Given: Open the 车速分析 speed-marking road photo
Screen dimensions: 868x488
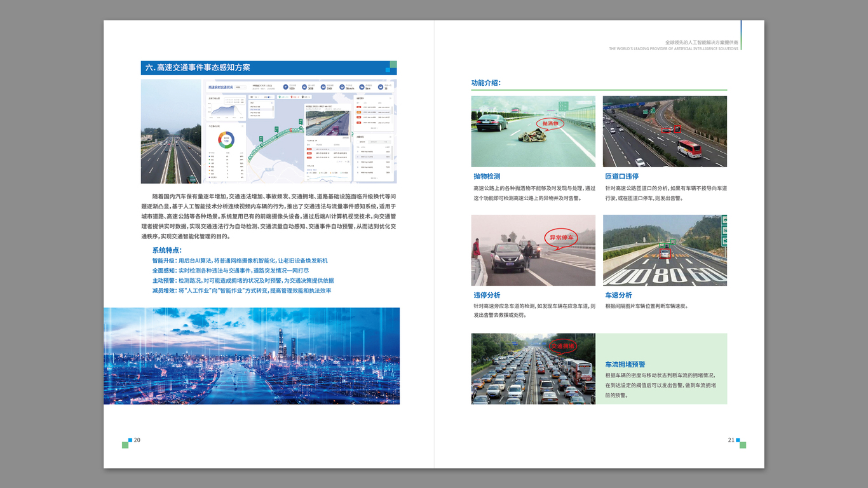Looking at the screenshot, I should click(x=665, y=250).
